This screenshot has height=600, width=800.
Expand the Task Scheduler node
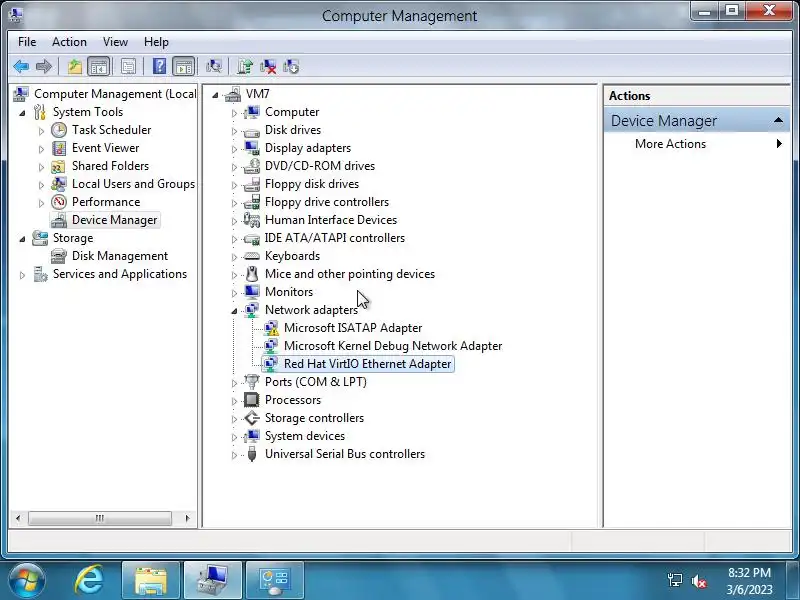coord(41,131)
